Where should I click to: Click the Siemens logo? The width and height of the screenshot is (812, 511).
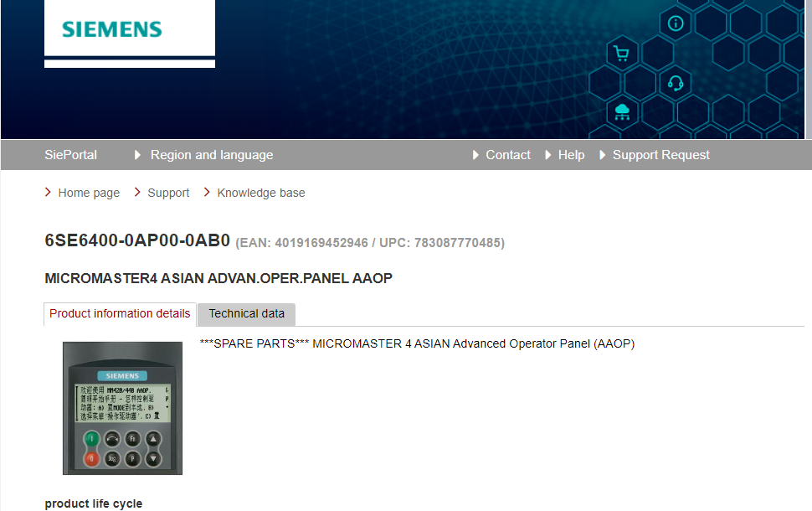click(111, 29)
